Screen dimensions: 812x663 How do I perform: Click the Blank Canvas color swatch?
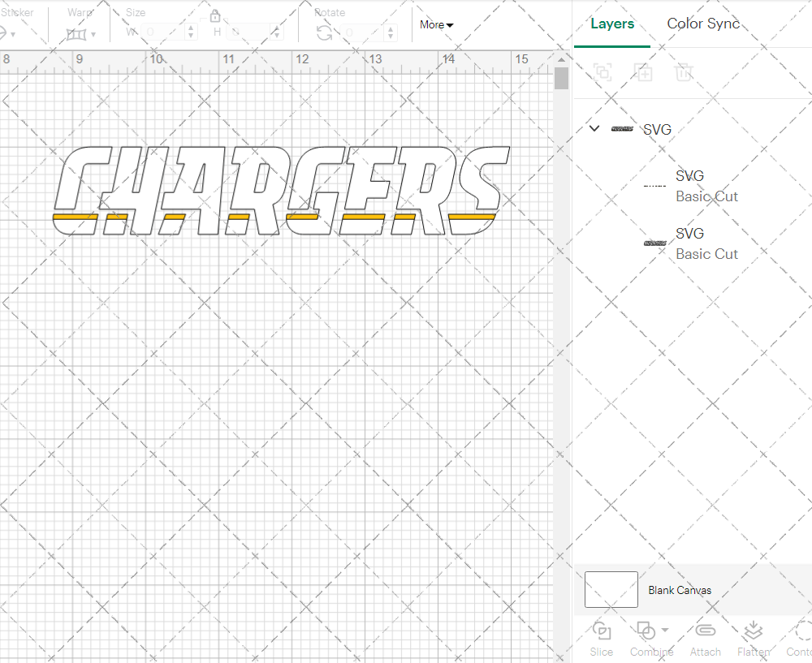tap(611, 590)
